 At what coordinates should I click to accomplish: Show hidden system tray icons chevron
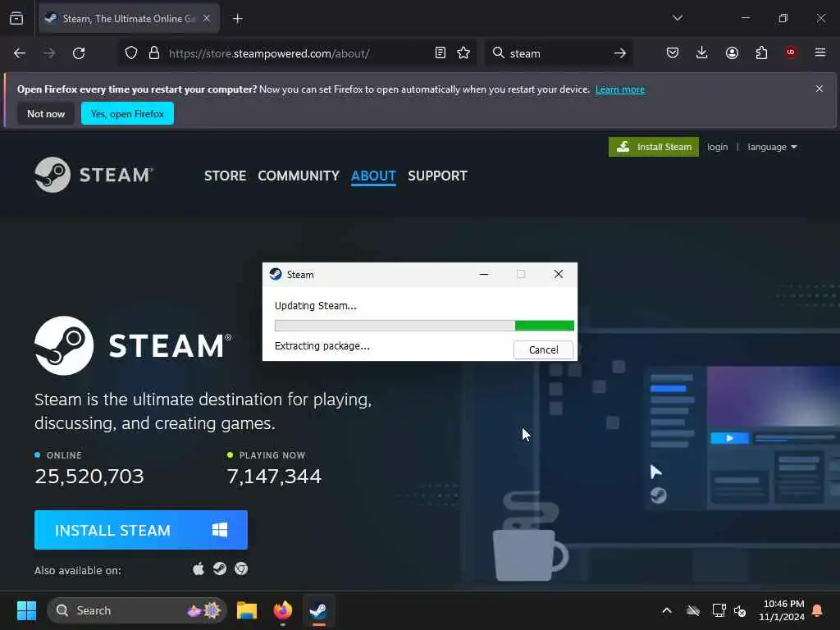pos(667,610)
